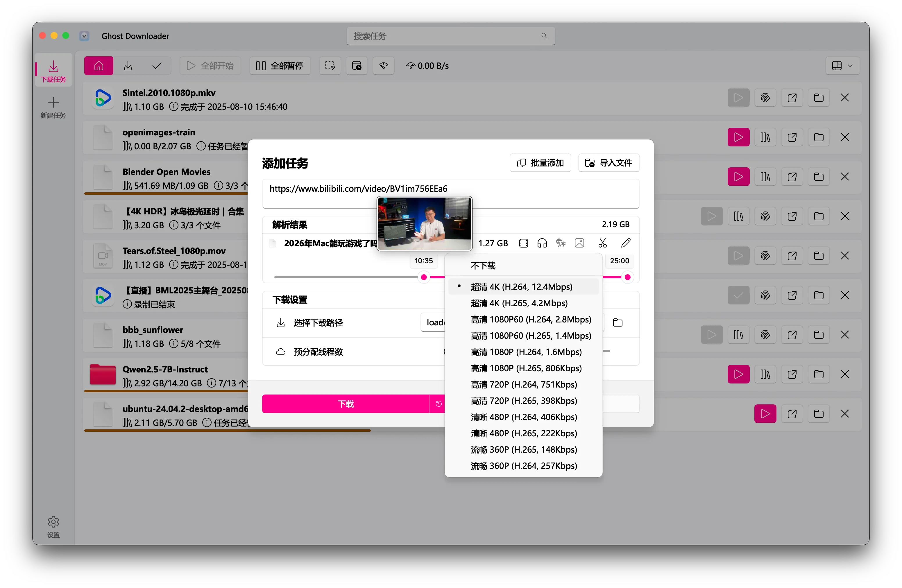This screenshot has height=588, width=902.
Task: Click 导入文件 in the add-task dialog
Action: [x=609, y=162]
